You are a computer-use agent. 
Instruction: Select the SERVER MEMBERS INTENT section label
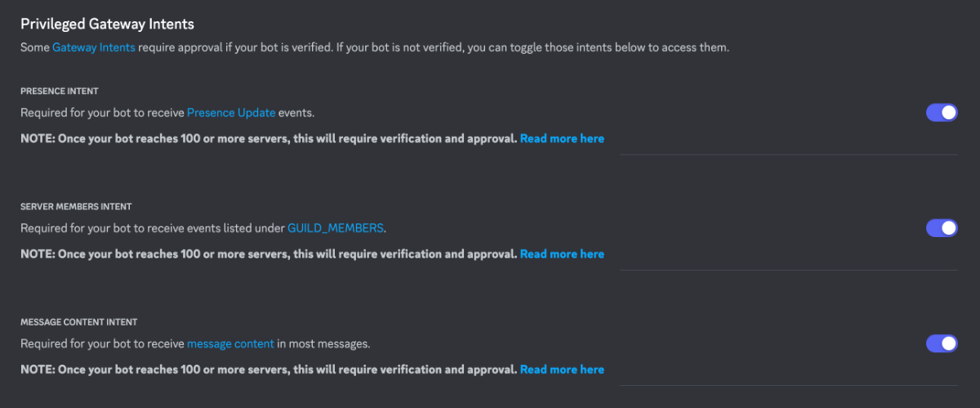click(76, 207)
